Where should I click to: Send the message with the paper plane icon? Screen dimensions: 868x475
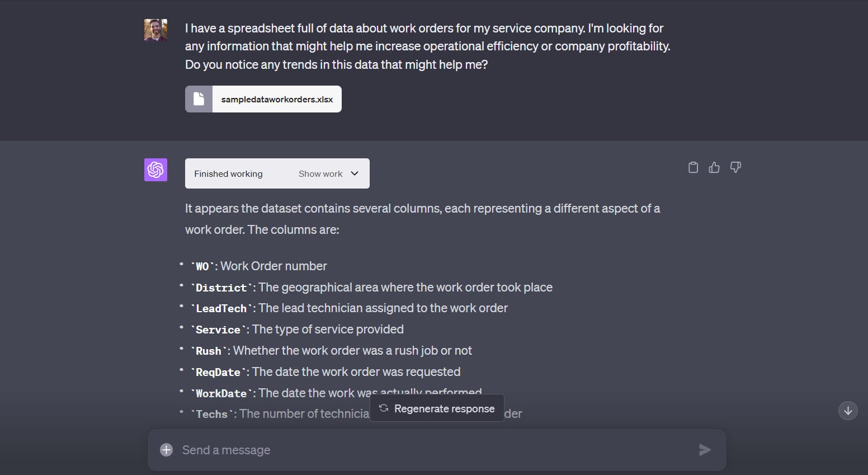[705, 449]
